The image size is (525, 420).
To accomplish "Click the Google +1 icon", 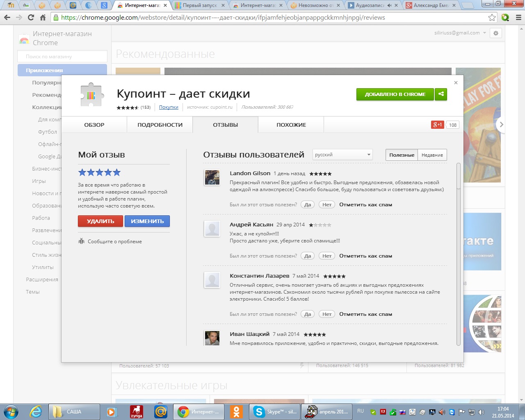I will [x=437, y=125].
